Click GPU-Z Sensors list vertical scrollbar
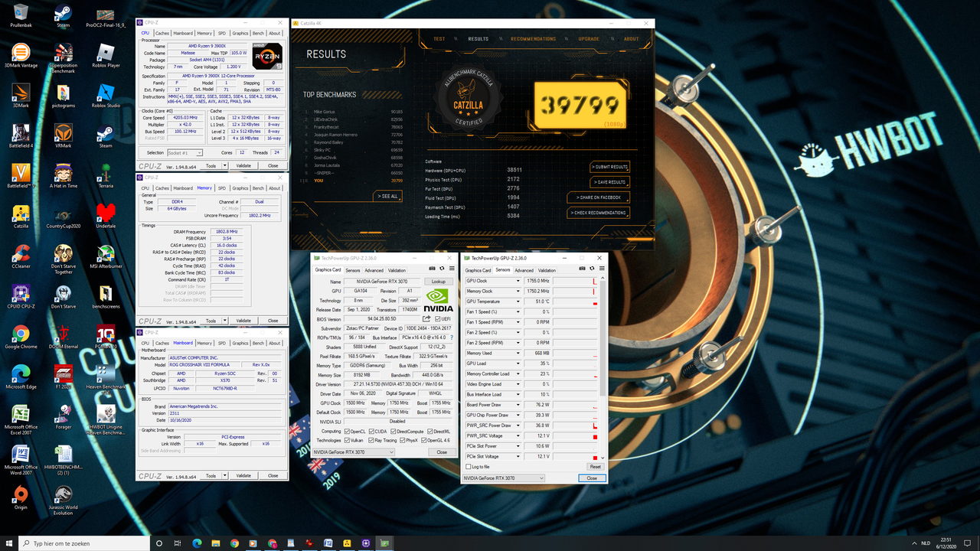 [x=603, y=369]
